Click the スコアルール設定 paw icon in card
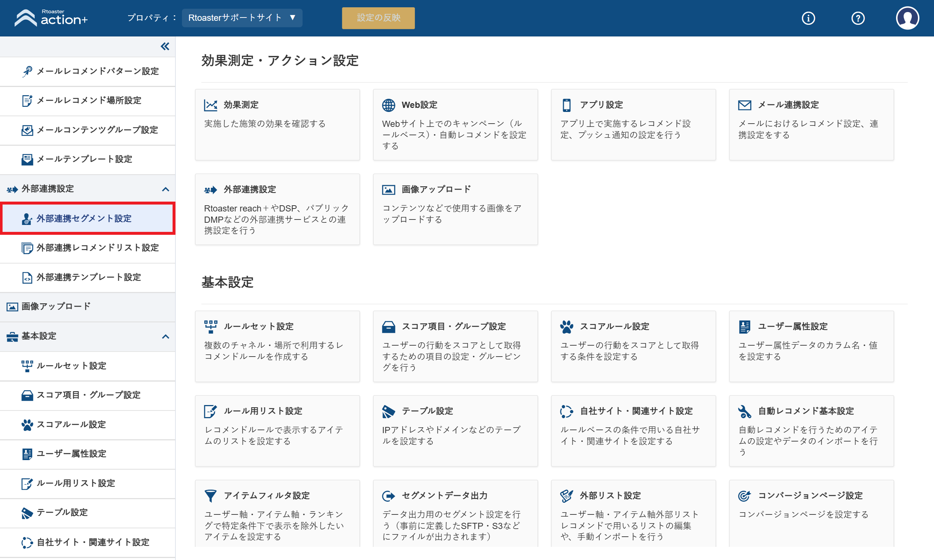The height and width of the screenshot is (560, 934). (567, 327)
